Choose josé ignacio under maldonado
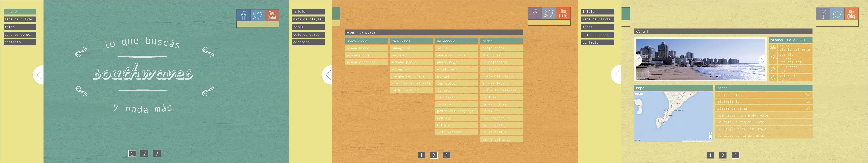 click(456, 132)
